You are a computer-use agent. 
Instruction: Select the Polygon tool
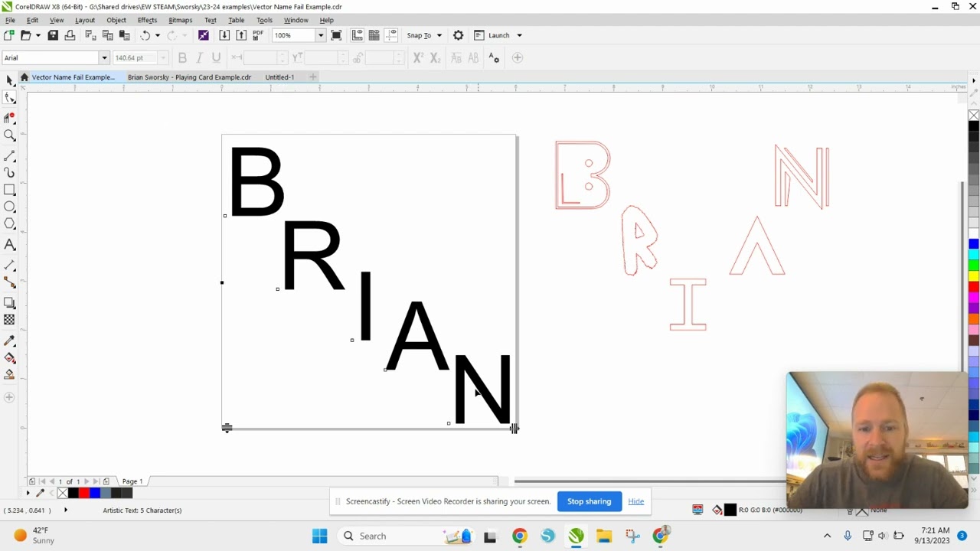tap(9, 223)
